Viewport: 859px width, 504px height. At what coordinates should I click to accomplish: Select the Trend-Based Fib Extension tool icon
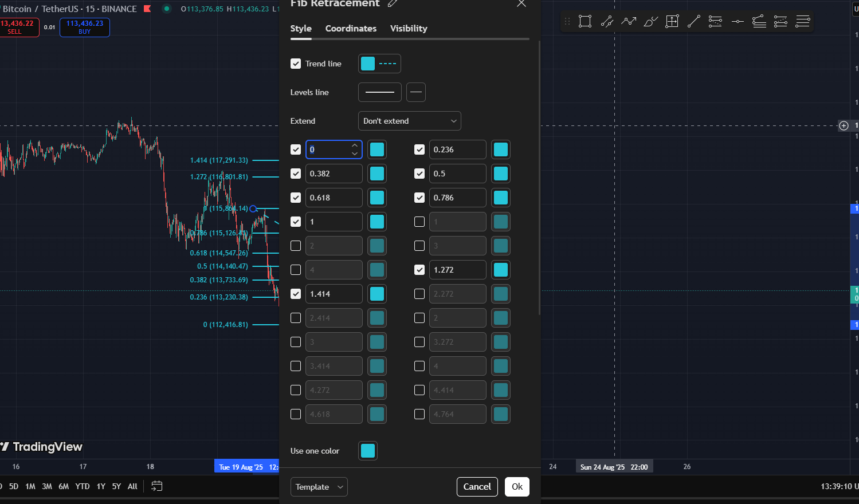pos(759,22)
